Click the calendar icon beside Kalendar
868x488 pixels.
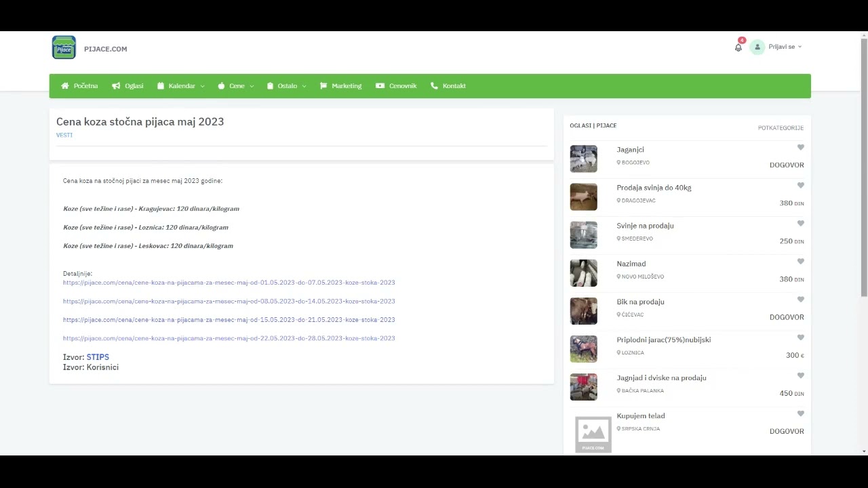[x=161, y=86]
